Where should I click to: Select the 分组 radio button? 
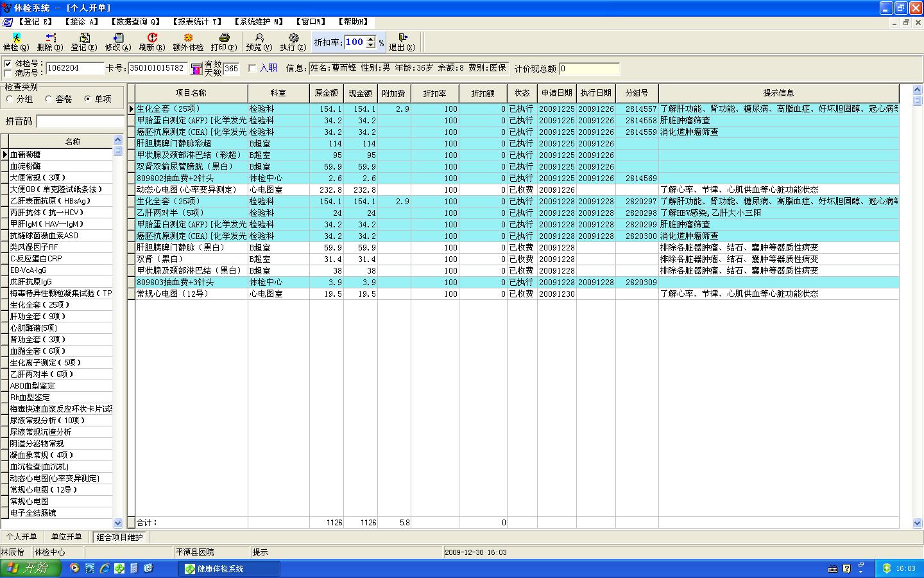[x=10, y=99]
